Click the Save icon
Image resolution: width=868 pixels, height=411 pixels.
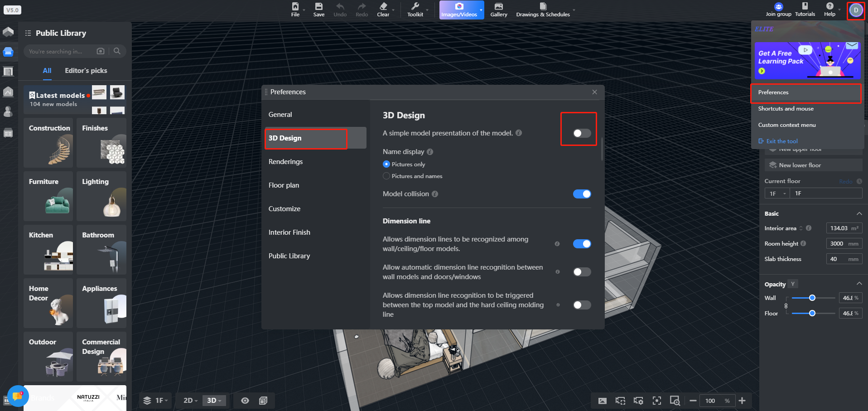coord(319,6)
